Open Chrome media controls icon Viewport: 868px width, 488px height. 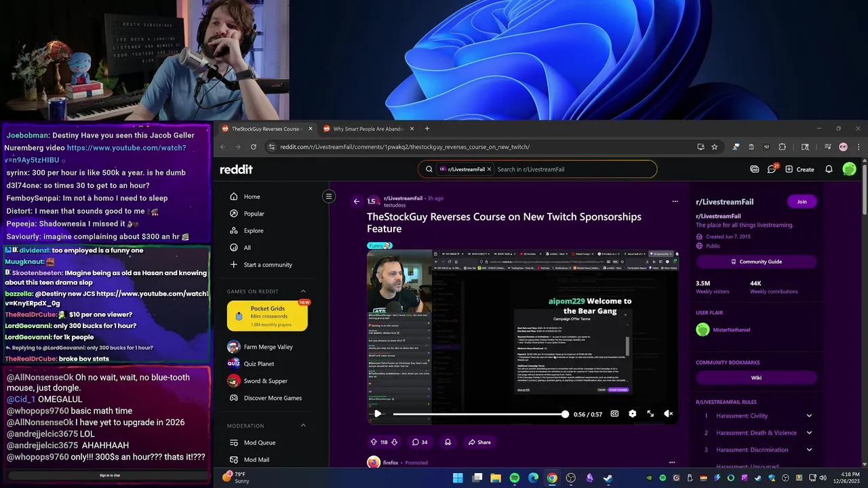coord(828,146)
